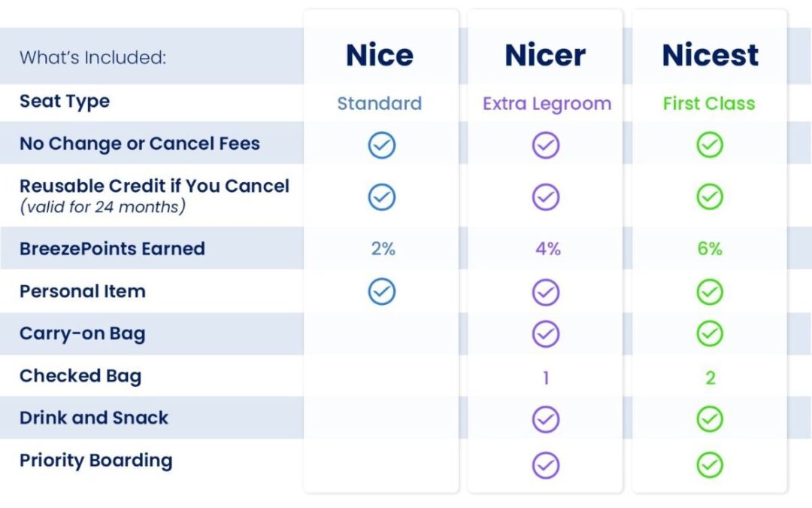The width and height of the screenshot is (812, 508).
Task: Click the blue Personal Item checkmark
Action: pos(382,291)
